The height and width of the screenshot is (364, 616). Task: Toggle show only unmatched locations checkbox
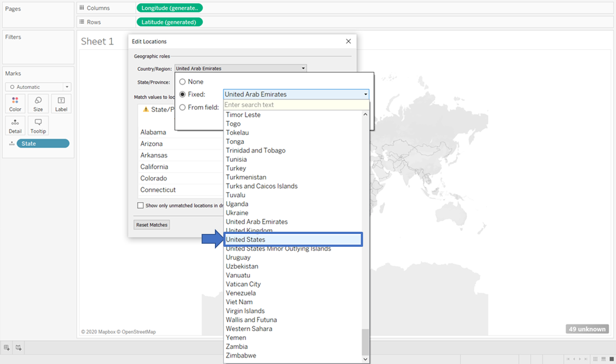click(141, 205)
